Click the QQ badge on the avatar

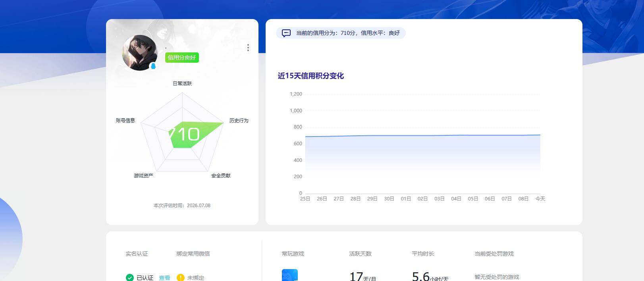point(153,66)
